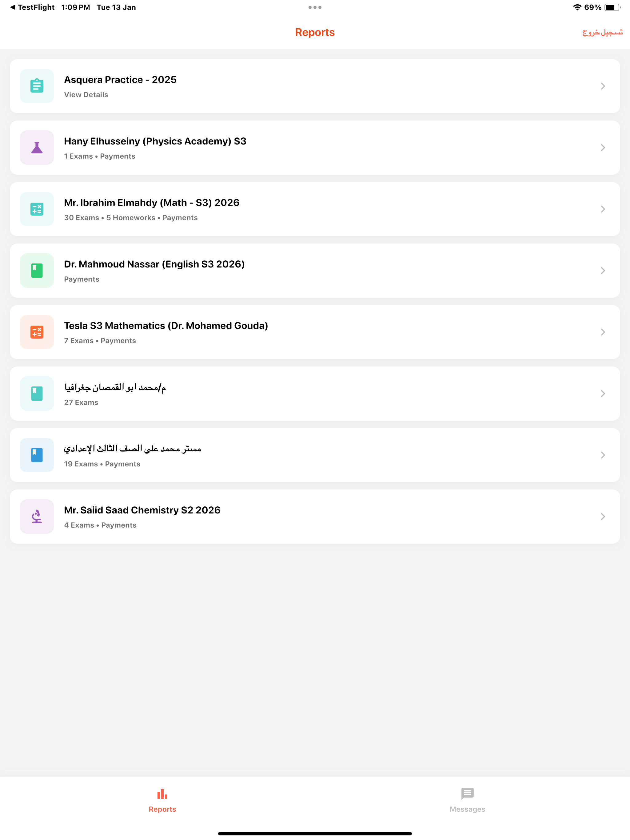
Task: Tap the purple flask icon for Physics Academy
Action: click(x=37, y=147)
